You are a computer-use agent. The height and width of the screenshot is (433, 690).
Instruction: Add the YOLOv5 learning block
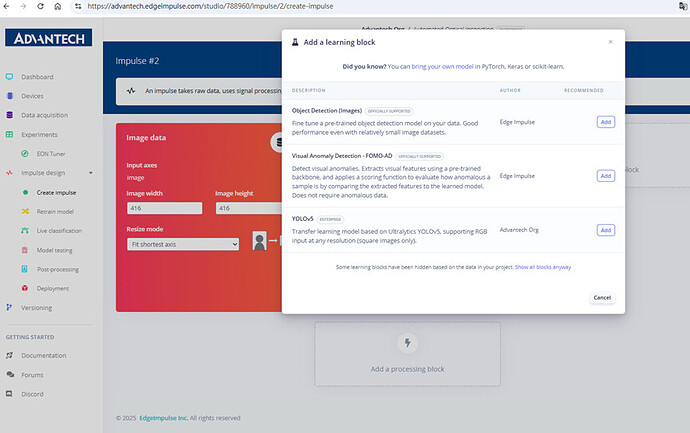606,230
